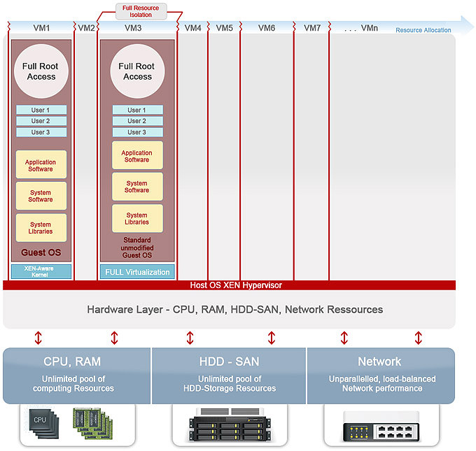Select 'Unlimited pool of computing Resources' text
Viewport: 476px width, 451px height.
pyautogui.click(x=73, y=384)
